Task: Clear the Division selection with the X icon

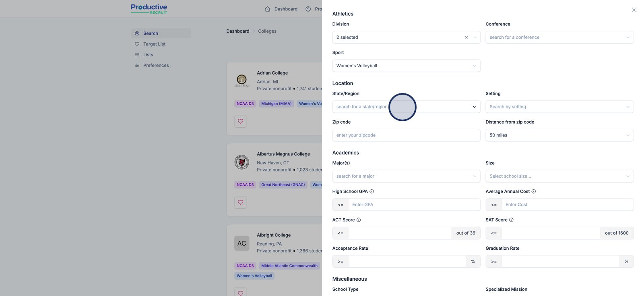Action: coord(466,37)
